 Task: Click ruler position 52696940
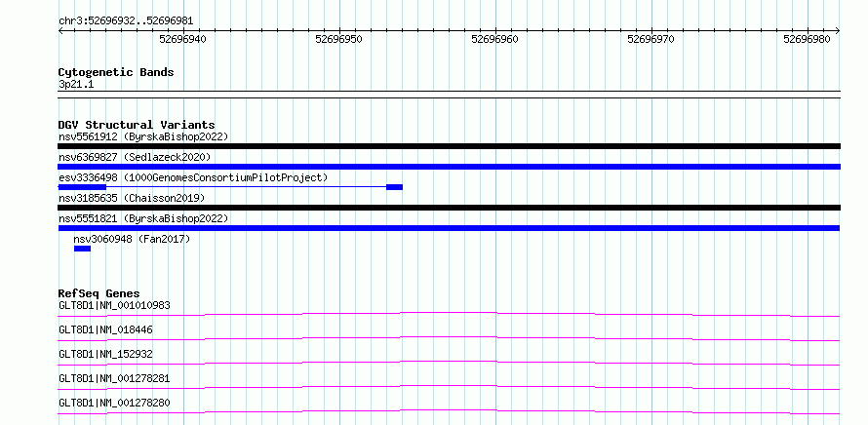click(x=182, y=39)
